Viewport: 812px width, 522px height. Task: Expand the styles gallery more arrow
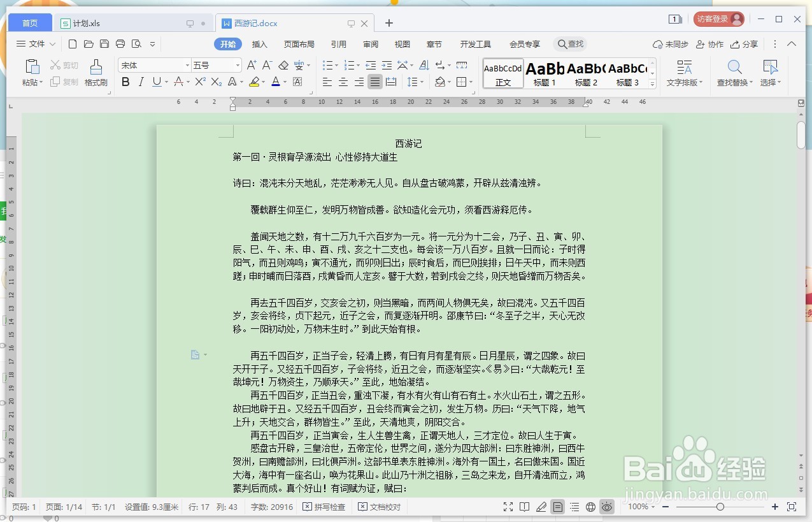point(652,84)
